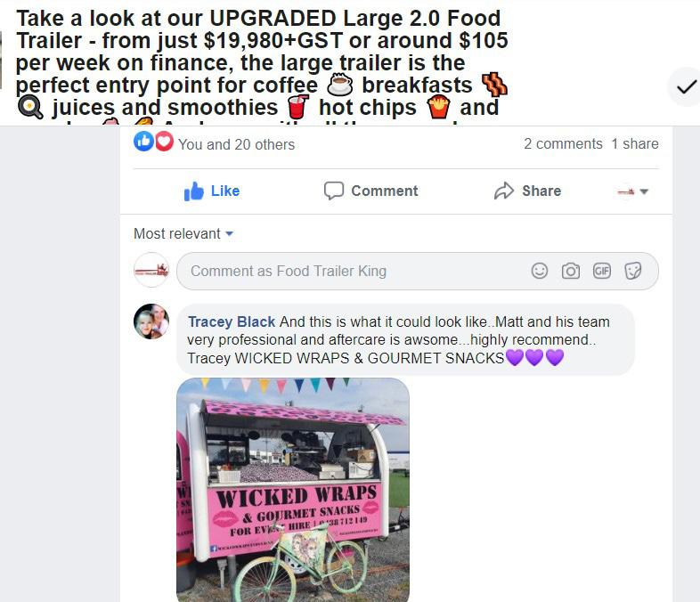Click the Comment as Food Trailer King field
This screenshot has width=700, height=602.
tap(418, 272)
